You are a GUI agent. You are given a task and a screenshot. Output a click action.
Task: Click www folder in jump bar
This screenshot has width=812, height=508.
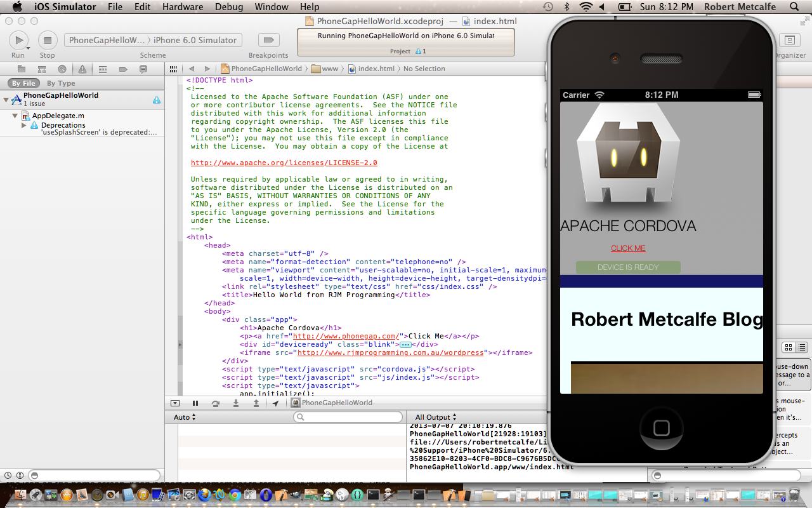tap(325, 69)
